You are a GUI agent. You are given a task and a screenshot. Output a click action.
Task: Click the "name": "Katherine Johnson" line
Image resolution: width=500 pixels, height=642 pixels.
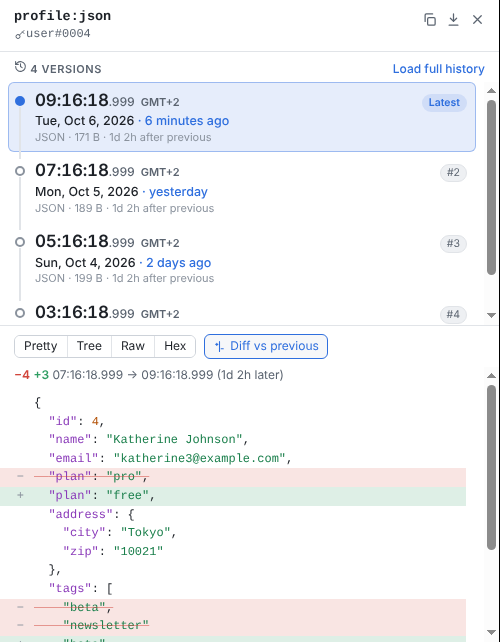point(149,439)
